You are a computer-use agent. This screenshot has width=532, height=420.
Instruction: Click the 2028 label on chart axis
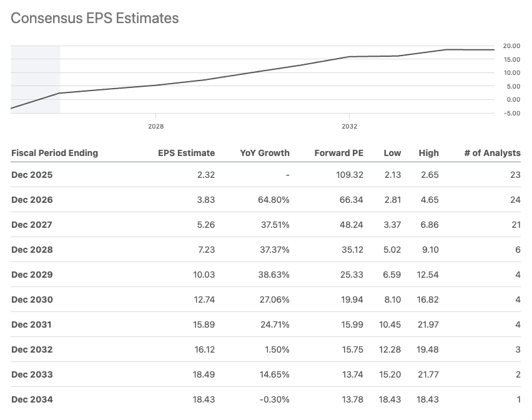pyautogui.click(x=155, y=126)
